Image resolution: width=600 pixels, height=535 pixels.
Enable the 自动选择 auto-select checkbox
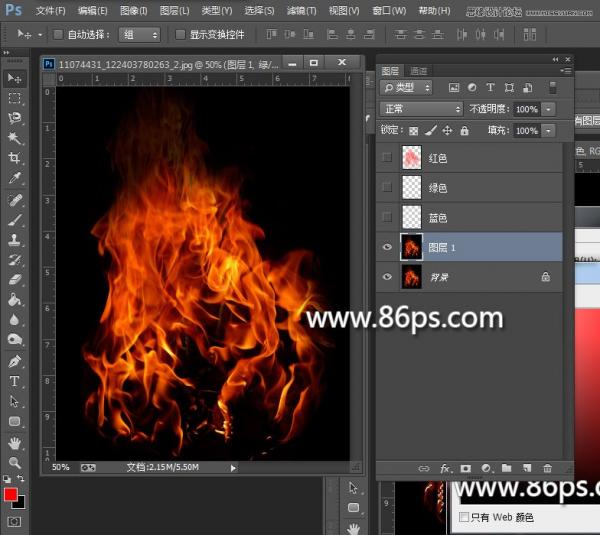point(57,34)
